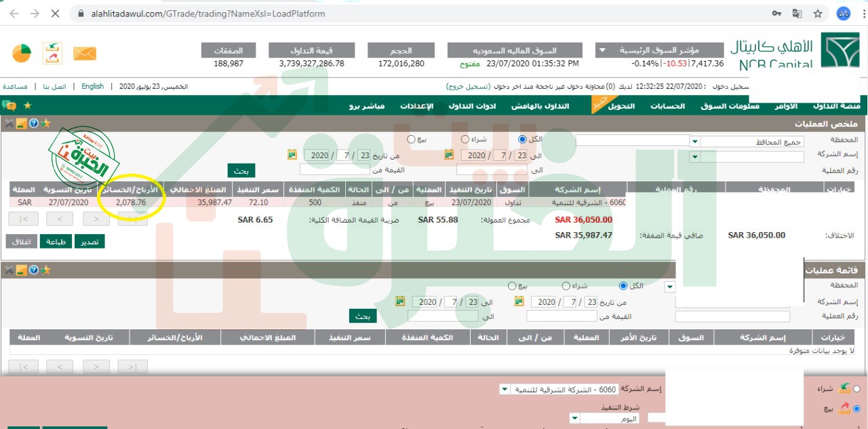Minimize the ملخص العمليات panel
868x429 pixels.
click(x=22, y=124)
